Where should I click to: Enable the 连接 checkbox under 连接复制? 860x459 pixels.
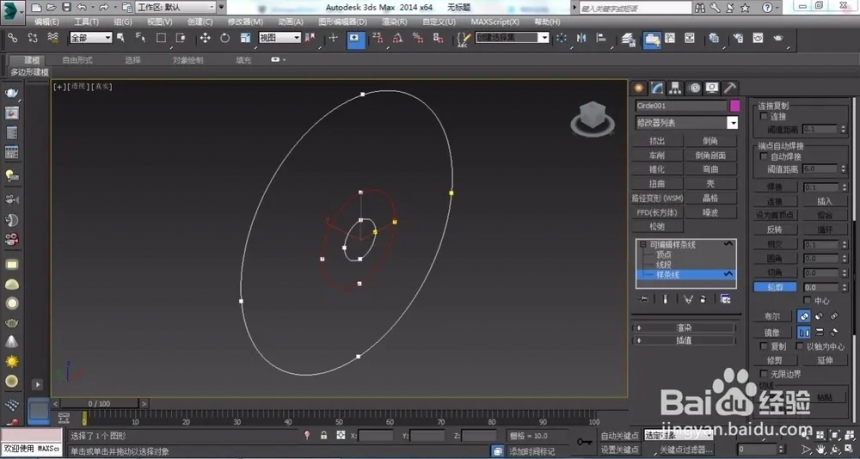click(763, 116)
